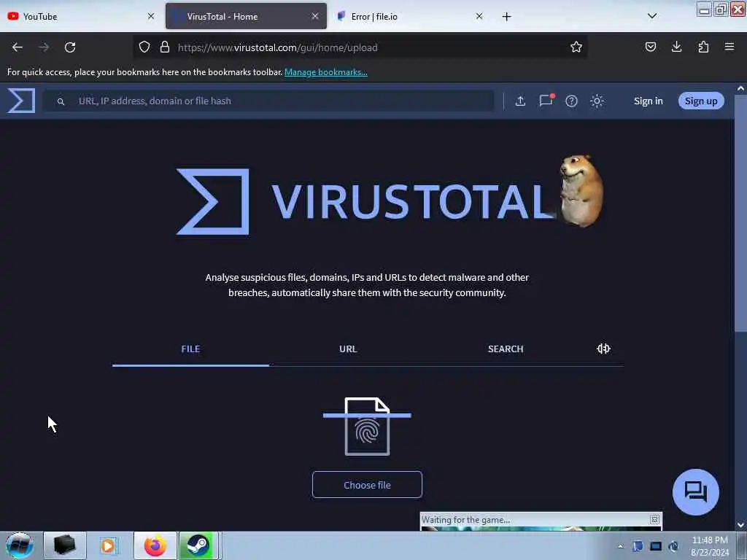This screenshot has height=560, width=747.
Task: Click the forward navigation arrow
Action: [44, 47]
